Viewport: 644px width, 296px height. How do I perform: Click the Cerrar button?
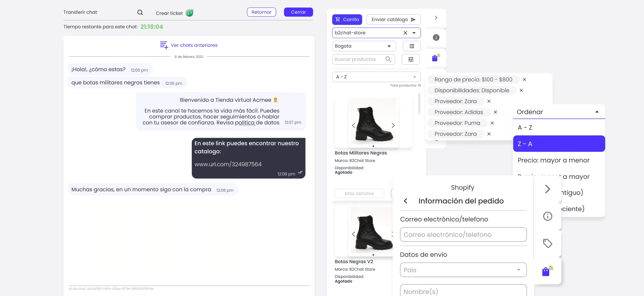[x=298, y=12]
